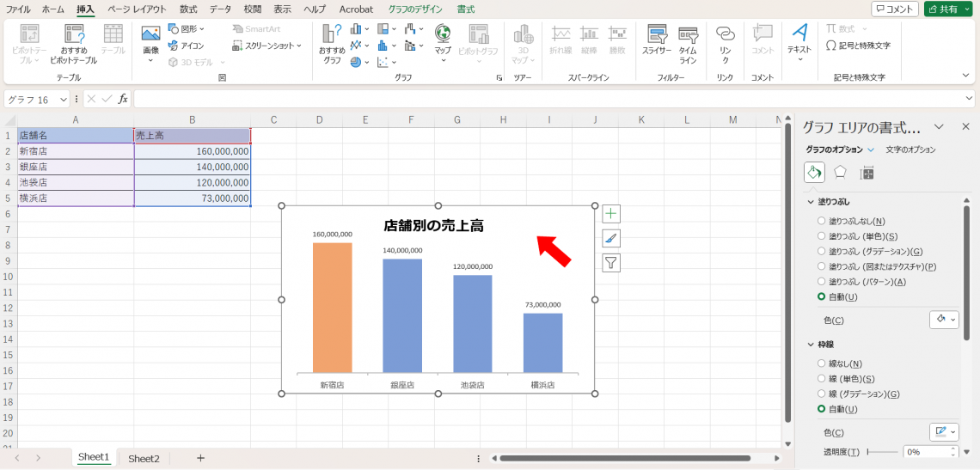Viewport: 980px width, 470px height.
Task: Select 線なし under 枠線
Action: [822, 364]
